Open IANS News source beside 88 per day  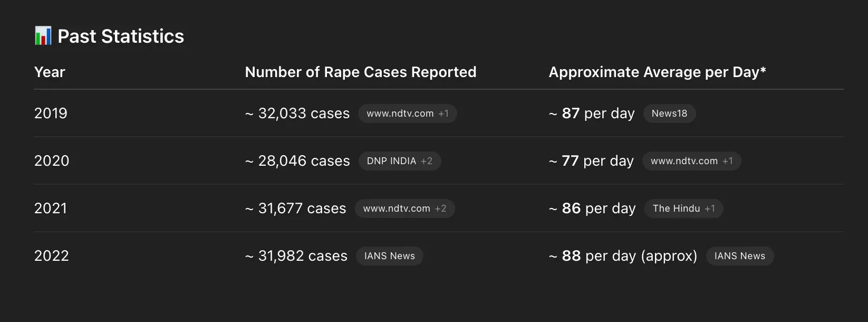pos(739,256)
